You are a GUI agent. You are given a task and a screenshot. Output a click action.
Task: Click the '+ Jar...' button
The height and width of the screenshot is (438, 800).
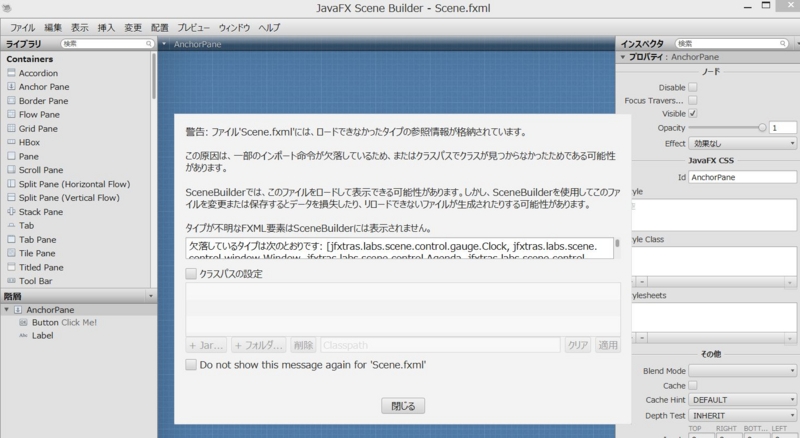pos(206,345)
